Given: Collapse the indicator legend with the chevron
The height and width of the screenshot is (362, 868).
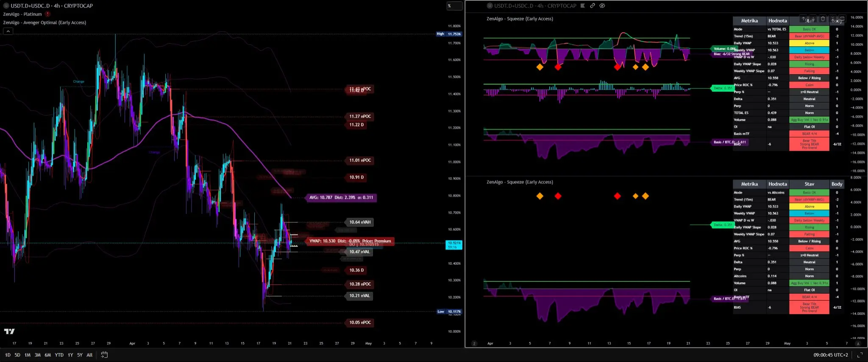Looking at the screenshot, I should 8,31.
